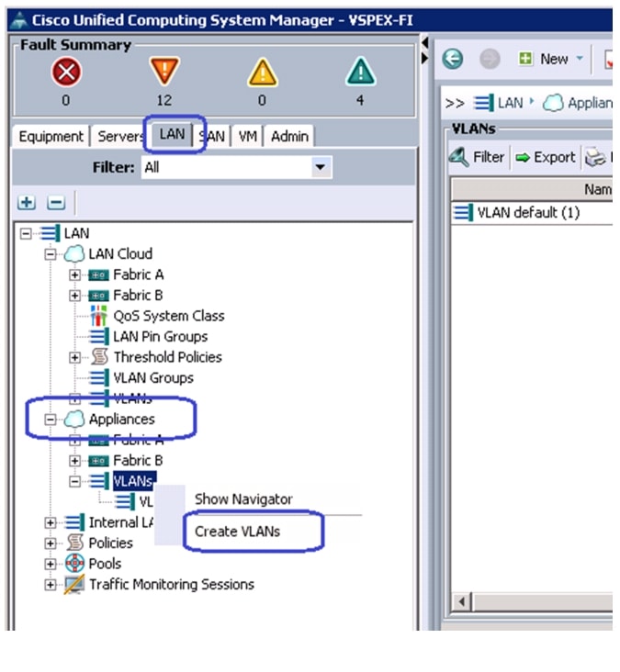Select the VLAN default (1) row

click(532, 213)
